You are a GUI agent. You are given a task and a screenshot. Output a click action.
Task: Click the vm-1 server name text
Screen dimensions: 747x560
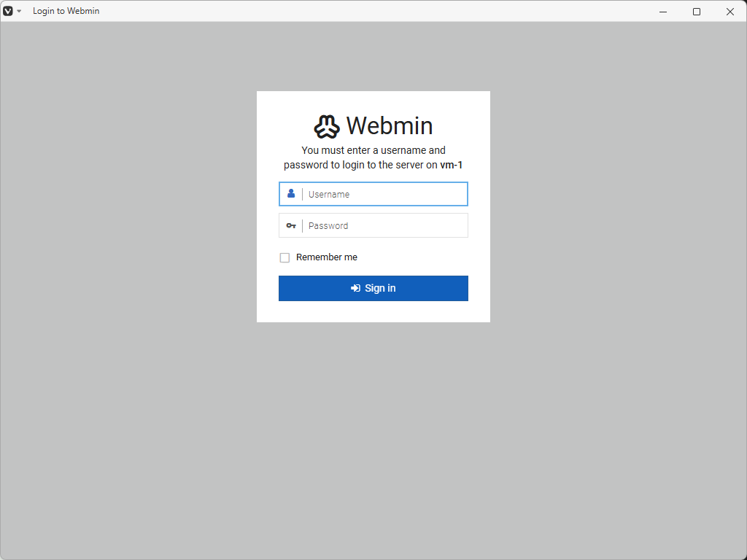pos(451,165)
